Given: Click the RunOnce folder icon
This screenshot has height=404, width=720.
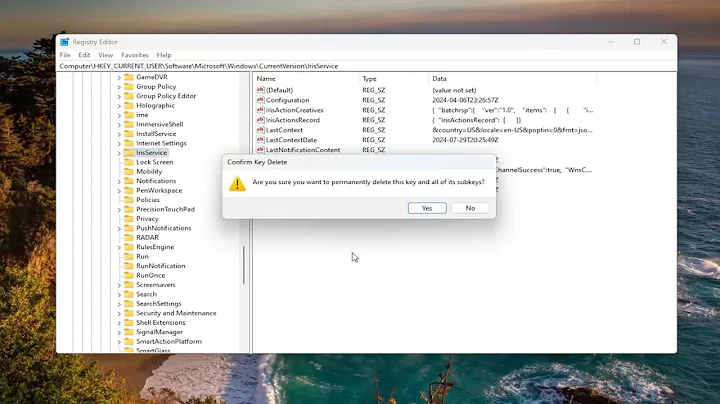Looking at the screenshot, I should [129, 275].
